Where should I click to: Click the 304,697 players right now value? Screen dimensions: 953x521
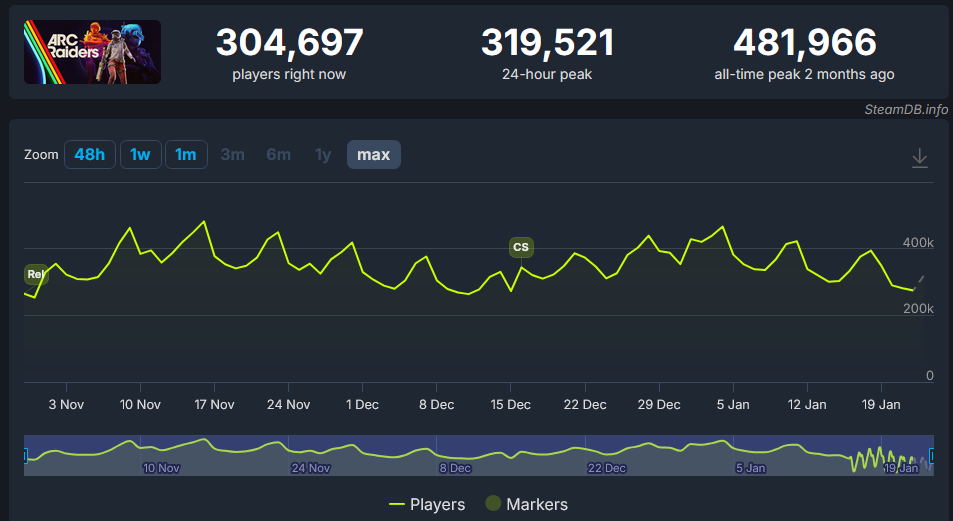pos(289,42)
